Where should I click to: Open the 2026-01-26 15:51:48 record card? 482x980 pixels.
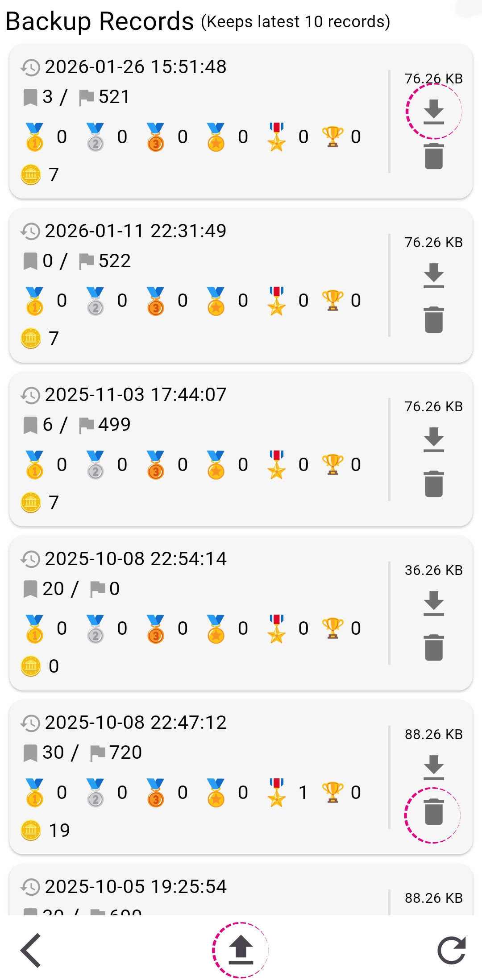coord(196,120)
